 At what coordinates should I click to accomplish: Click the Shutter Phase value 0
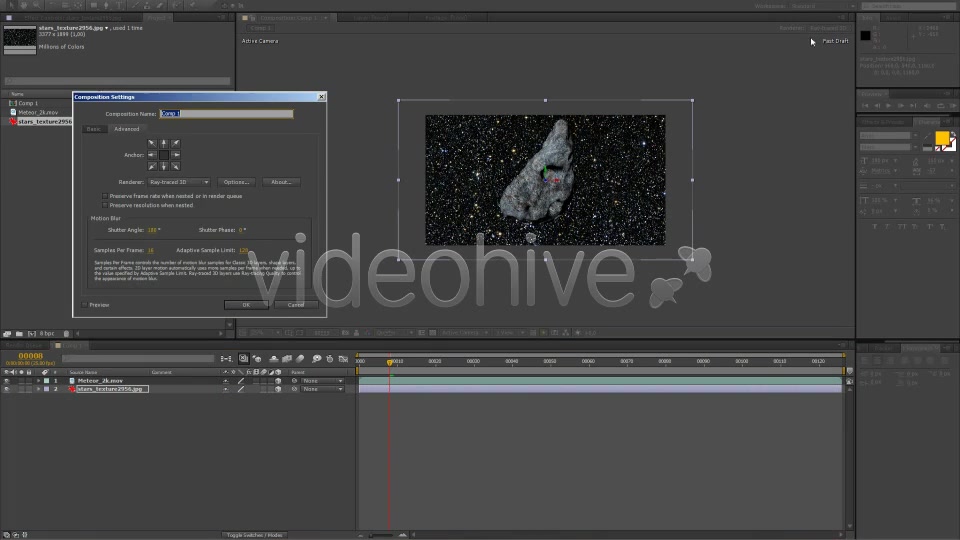click(241, 230)
